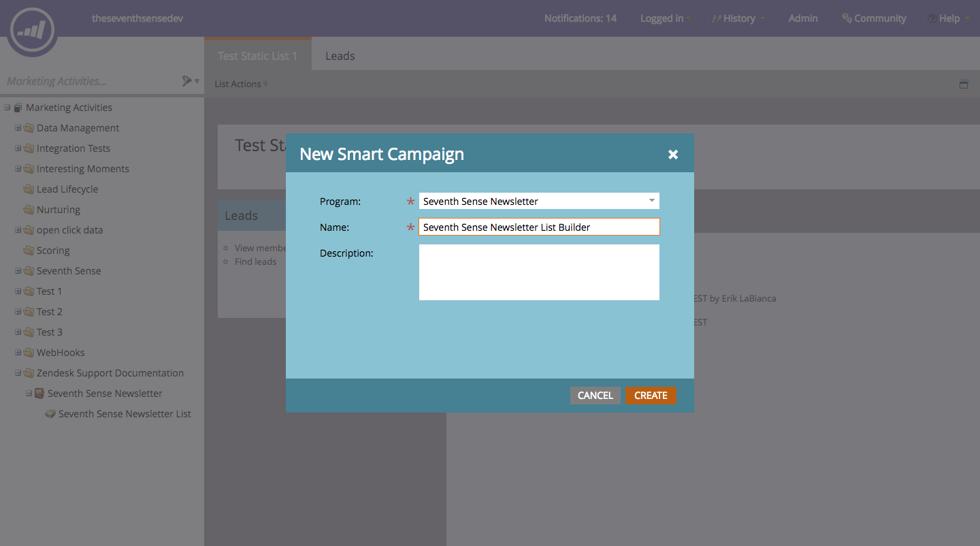This screenshot has width=980, height=546.
Task: Open the Admin link in header
Action: pos(803,18)
